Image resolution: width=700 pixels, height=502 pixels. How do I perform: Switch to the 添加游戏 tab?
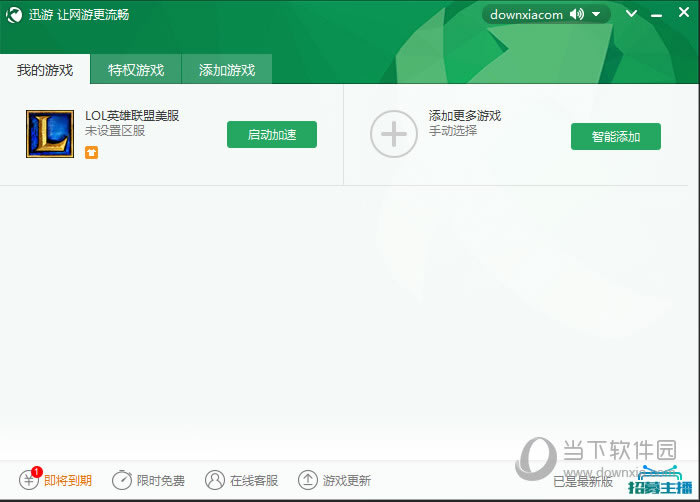(227, 70)
